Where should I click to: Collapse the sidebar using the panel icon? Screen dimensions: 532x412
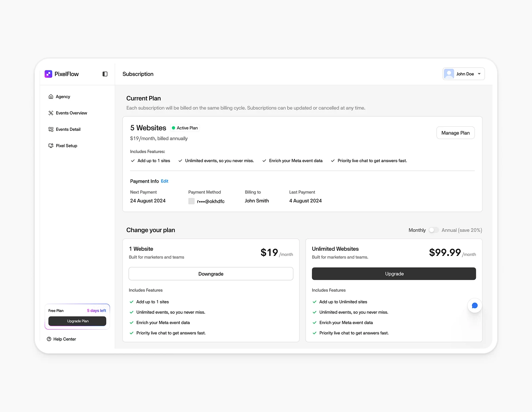[104, 74]
